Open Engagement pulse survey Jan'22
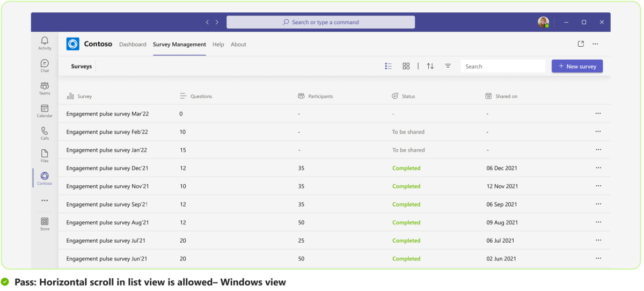644x291 pixels. 107,150
